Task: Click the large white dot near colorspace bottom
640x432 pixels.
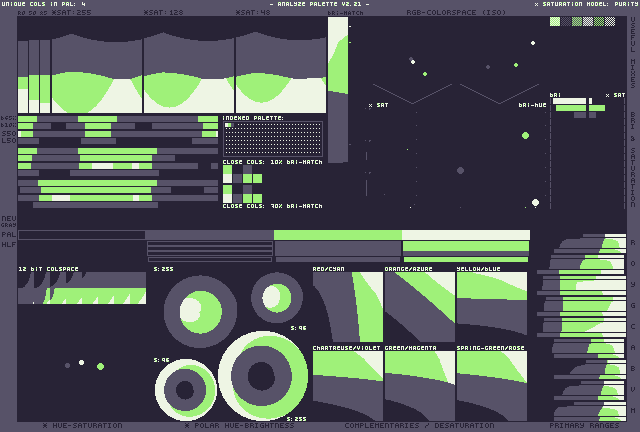Action: pyautogui.click(x=536, y=203)
